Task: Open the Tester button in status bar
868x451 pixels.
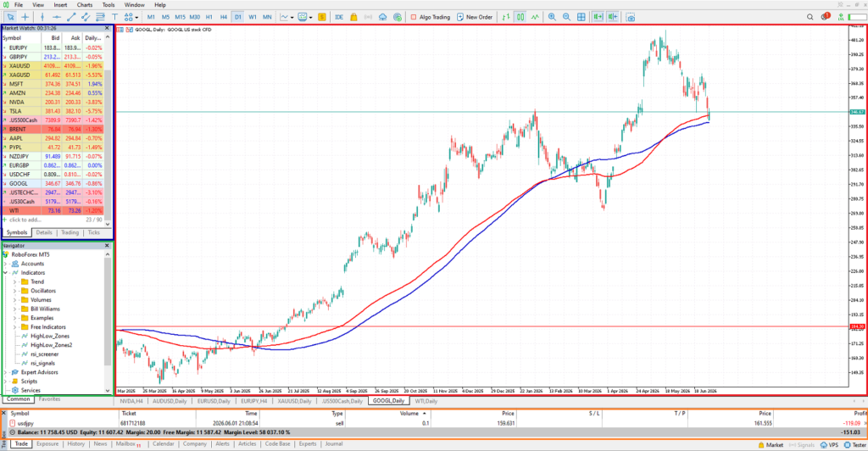Action: [x=855, y=445]
